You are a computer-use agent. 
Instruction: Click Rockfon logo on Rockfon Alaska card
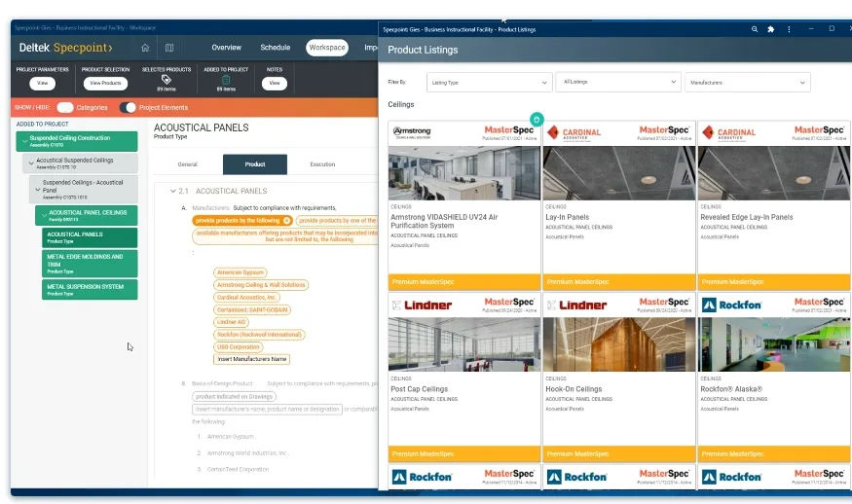click(732, 306)
